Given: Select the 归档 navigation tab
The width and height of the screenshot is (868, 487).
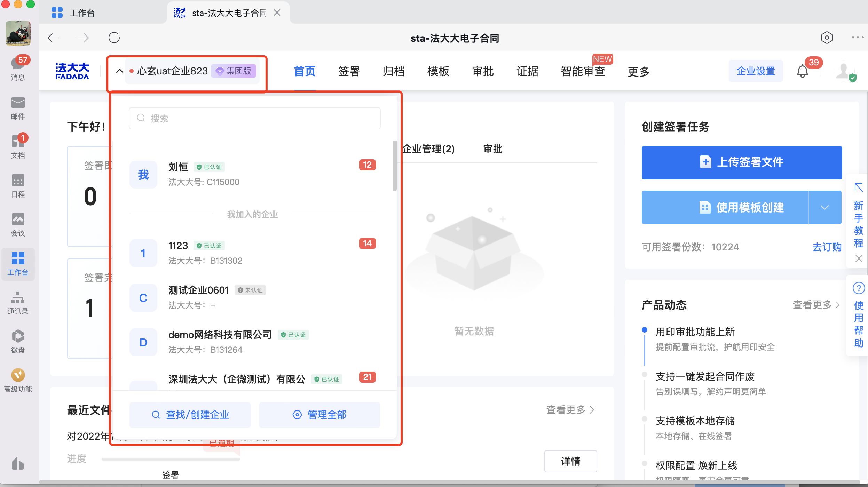Looking at the screenshot, I should 394,71.
